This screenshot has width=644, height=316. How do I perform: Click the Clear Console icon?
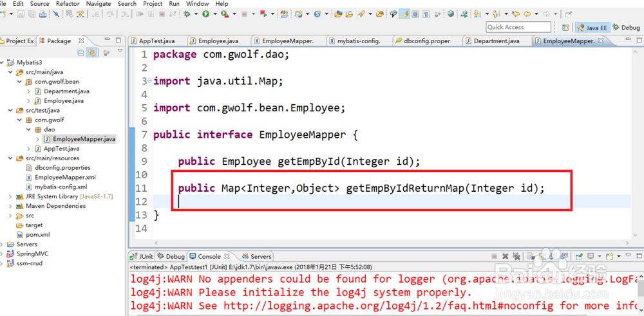pos(531,256)
